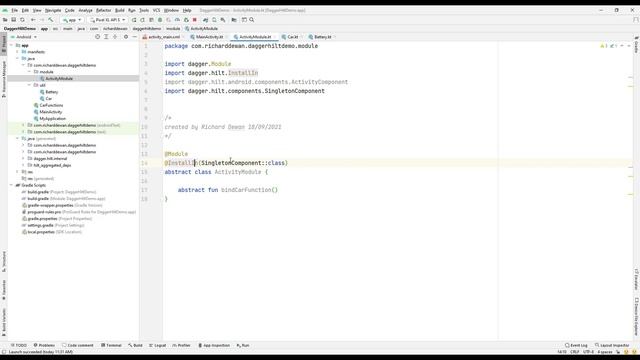Open the Resource Manager side panel
Viewport: 640px width, 360px height.
pyautogui.click(x=4, y=79)
